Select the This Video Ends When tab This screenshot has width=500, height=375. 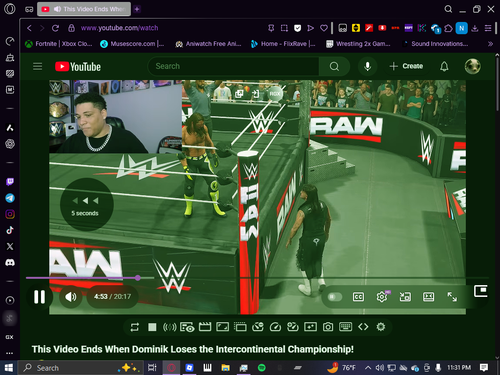(x=84, y=9)
